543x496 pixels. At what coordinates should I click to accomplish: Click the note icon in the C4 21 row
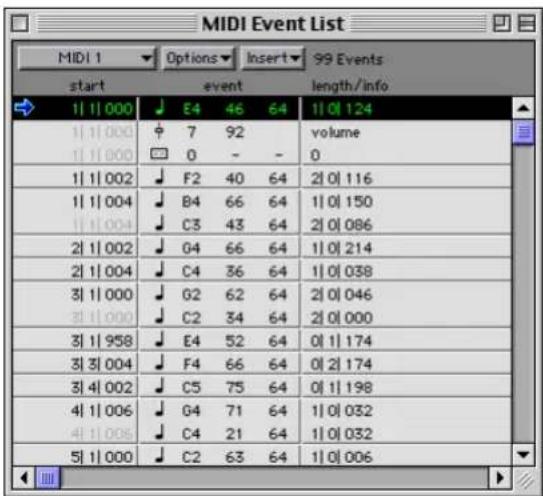tap(159, 433)
